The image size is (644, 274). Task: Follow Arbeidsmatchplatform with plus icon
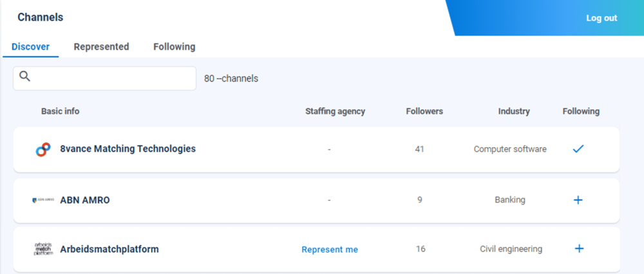(578, 249)
